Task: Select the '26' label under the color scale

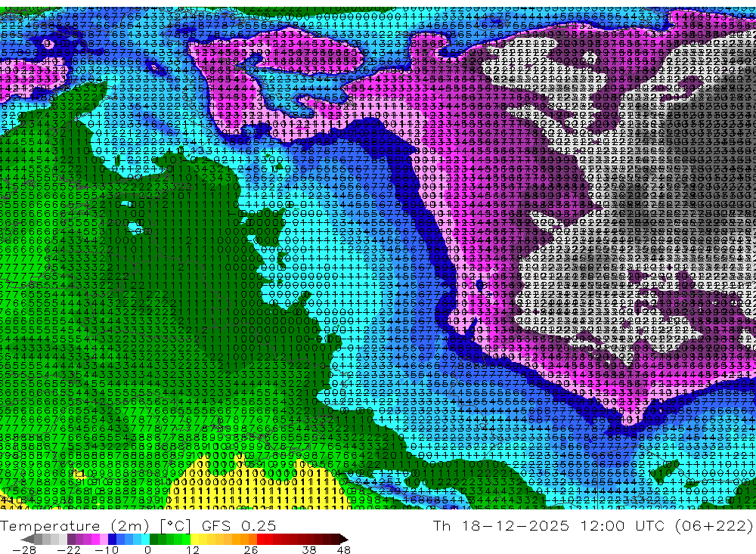Action: (251, 549)
